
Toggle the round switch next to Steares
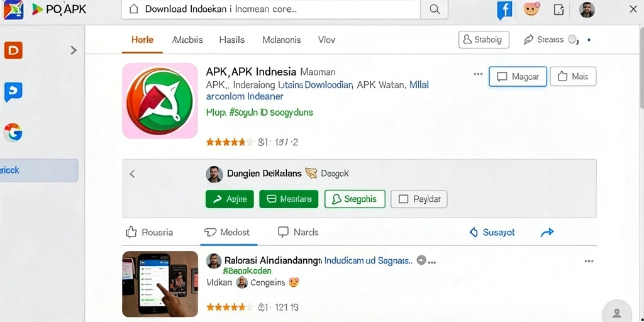point(572,40)
